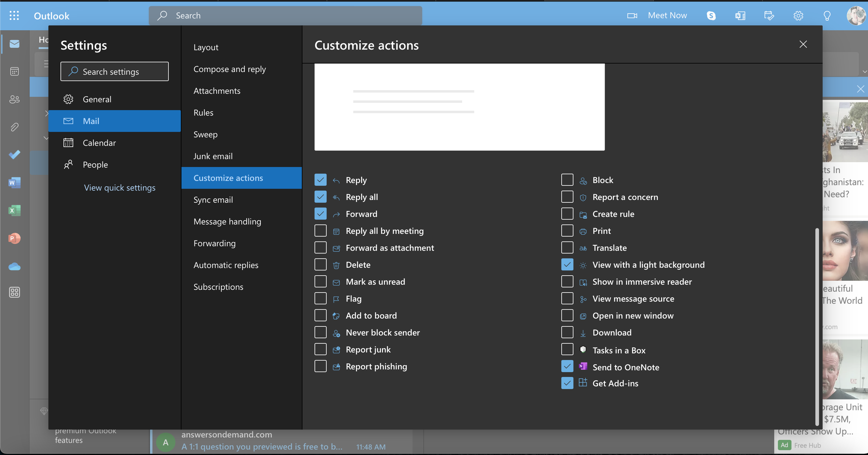Uncheck the Reply action checkbox
The height and width of the screenshot is (455, 868).
click(321, 180)
